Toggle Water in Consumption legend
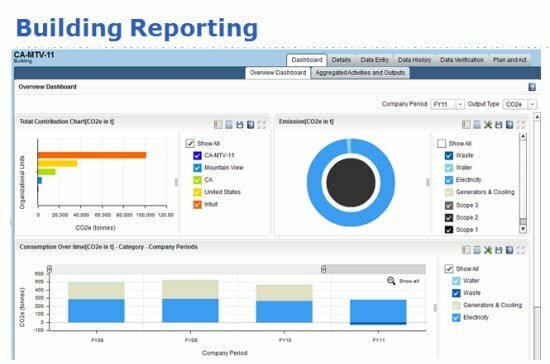Screen dimensions: 550x364 456,281
